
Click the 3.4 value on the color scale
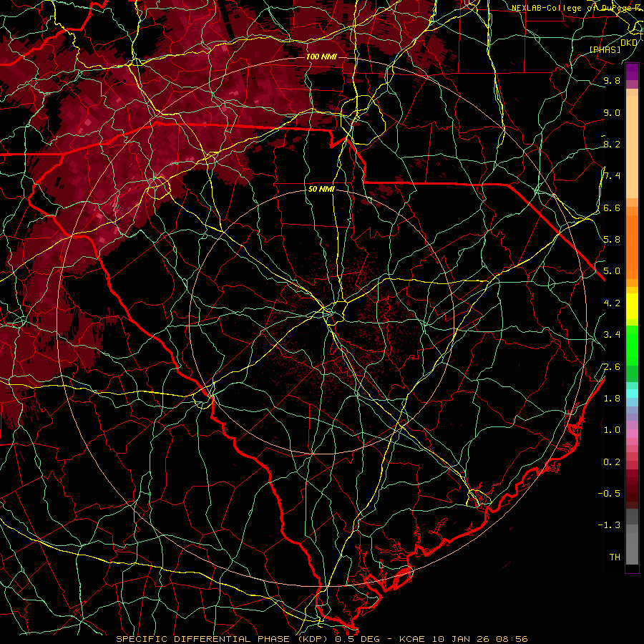[x=612, y=335]
